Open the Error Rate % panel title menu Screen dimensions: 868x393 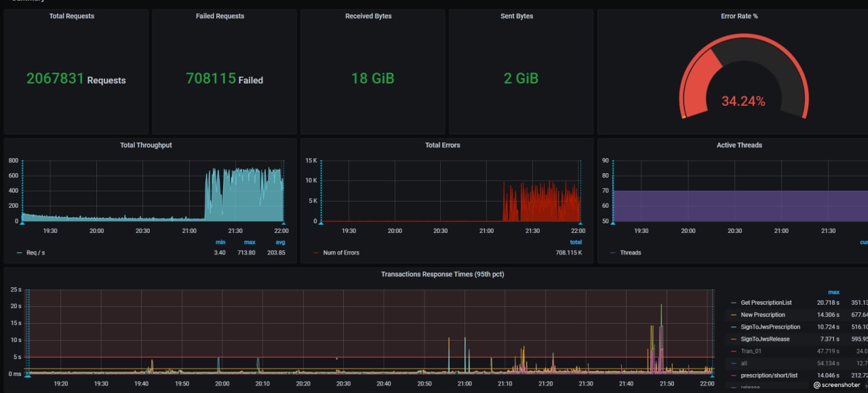pyautogui.click(x=739, y=16)
